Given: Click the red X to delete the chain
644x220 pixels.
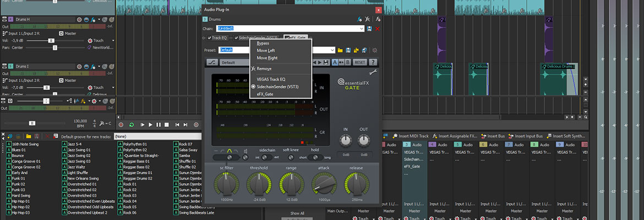Looking at the screenshot, I should [378, 28].
